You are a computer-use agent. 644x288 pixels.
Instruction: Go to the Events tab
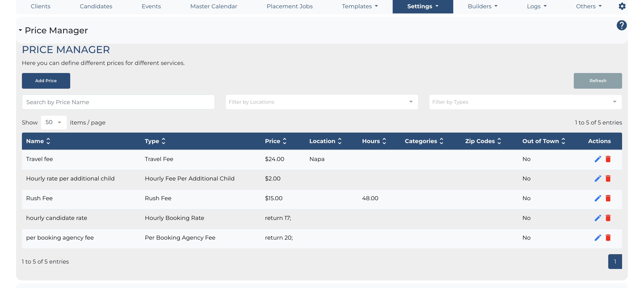click(151, 6)
